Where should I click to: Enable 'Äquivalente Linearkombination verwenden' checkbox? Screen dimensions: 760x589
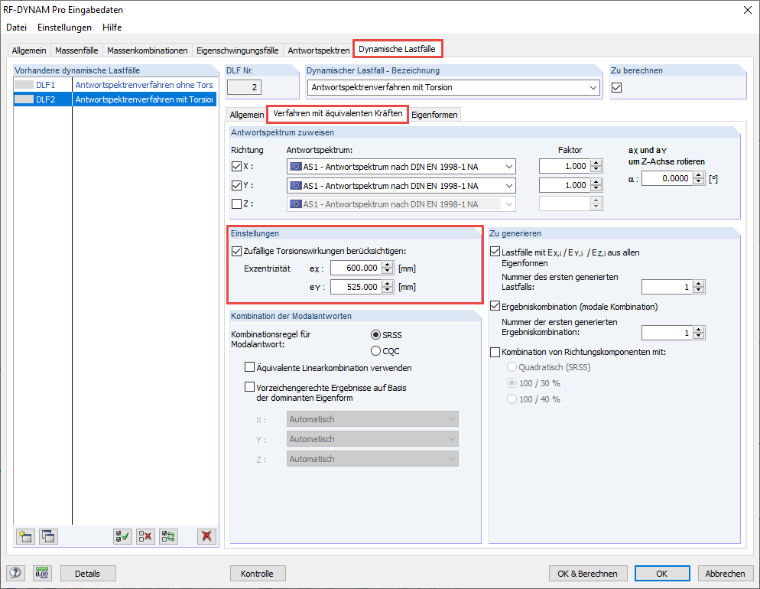click(x=250, y=367)
